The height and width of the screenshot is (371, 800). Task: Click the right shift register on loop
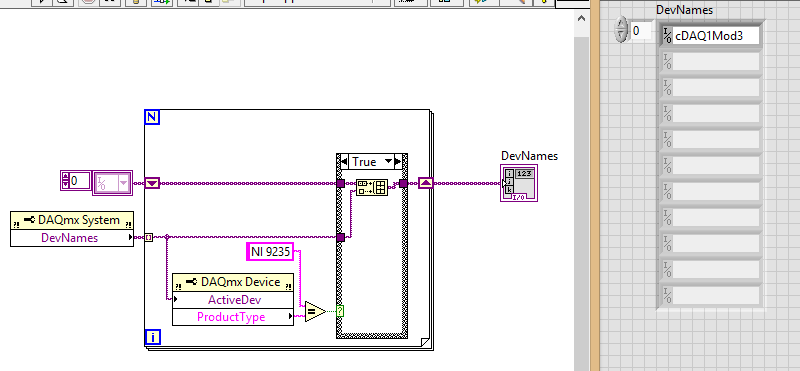(x=426, y=183)
